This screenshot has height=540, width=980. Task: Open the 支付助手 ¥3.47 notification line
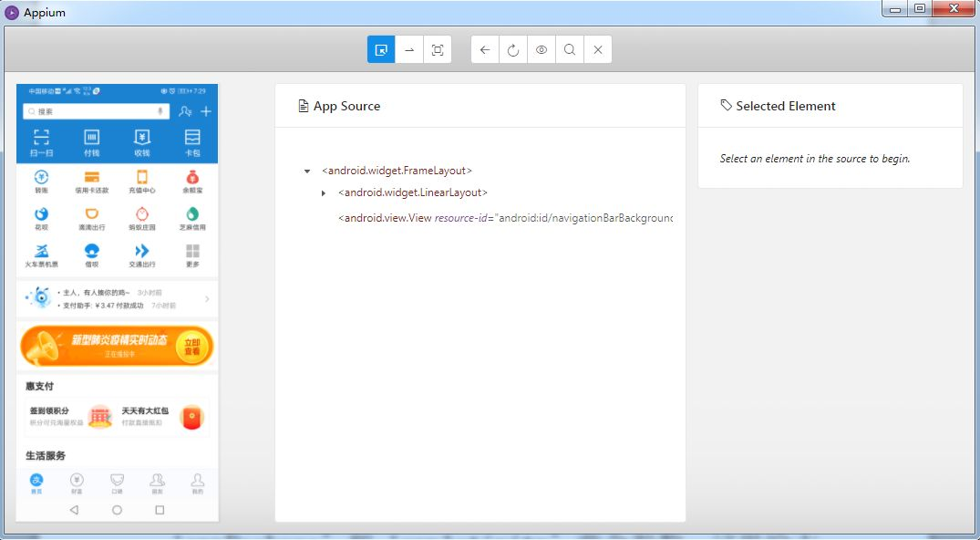click(x=117, y=306)
